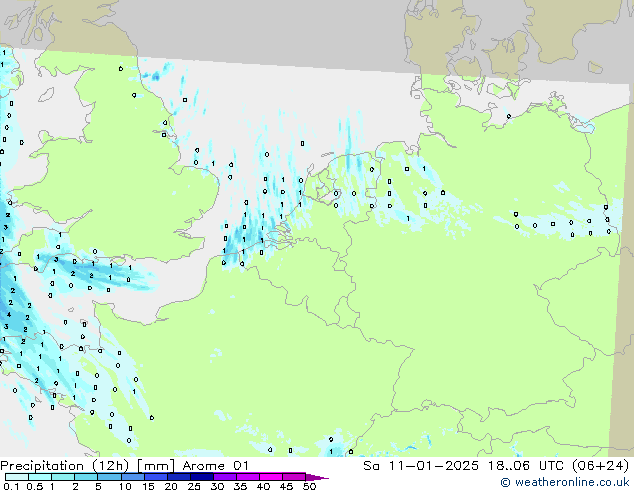Open the weatheronline.co.uk copyright link

(x=565, y=482)
